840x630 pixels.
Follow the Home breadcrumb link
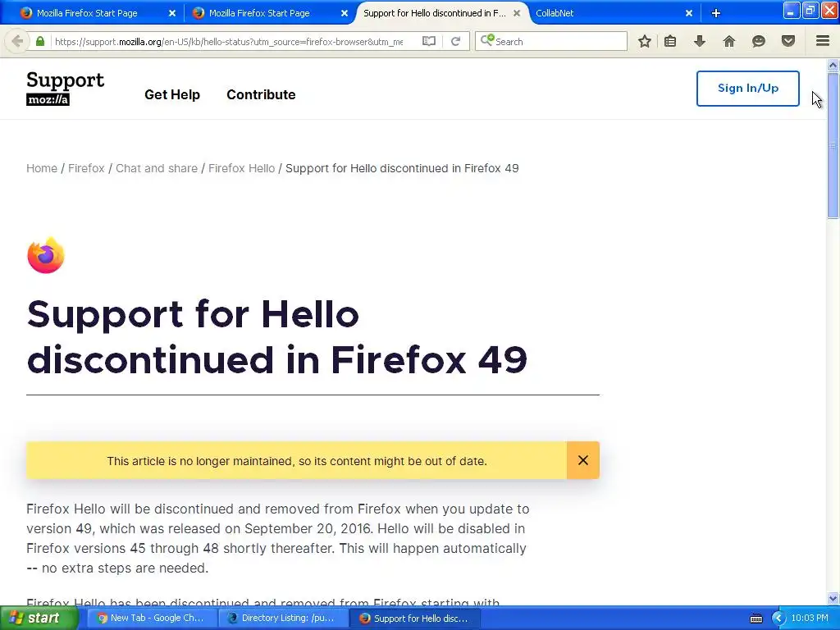coord(42,168)
